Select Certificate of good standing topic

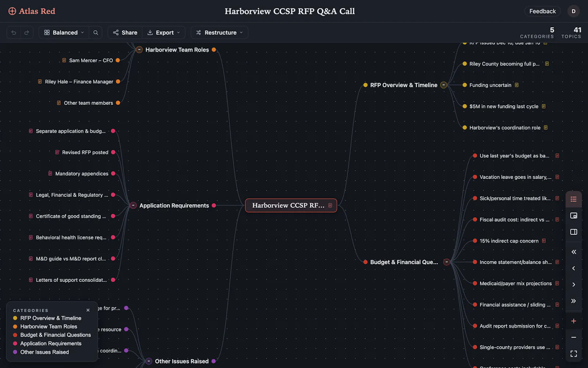click(71, 216)
